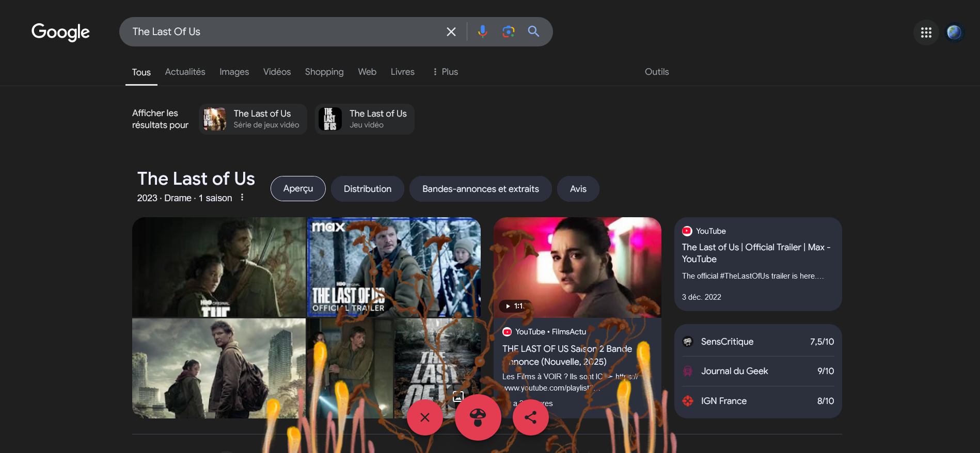This screenshot has height=453, width=980.
Task: Click the SensCritique logo icon
Action: pyautogui.click(x=688, y=342)
